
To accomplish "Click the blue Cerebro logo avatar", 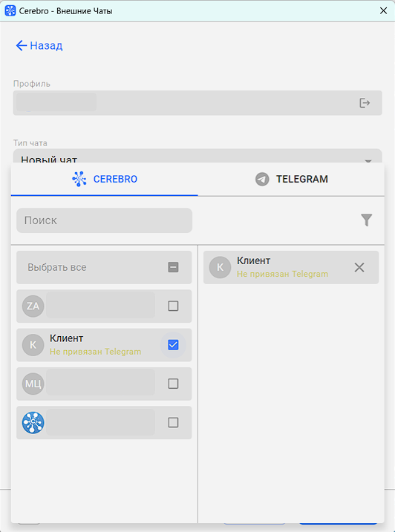I will coord(33,423).
